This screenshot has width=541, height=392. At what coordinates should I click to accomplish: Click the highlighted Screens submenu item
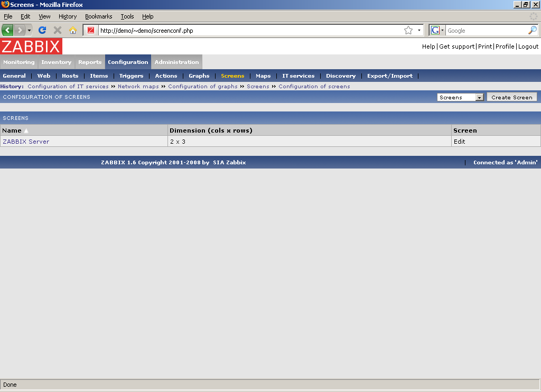coord(232,76)
